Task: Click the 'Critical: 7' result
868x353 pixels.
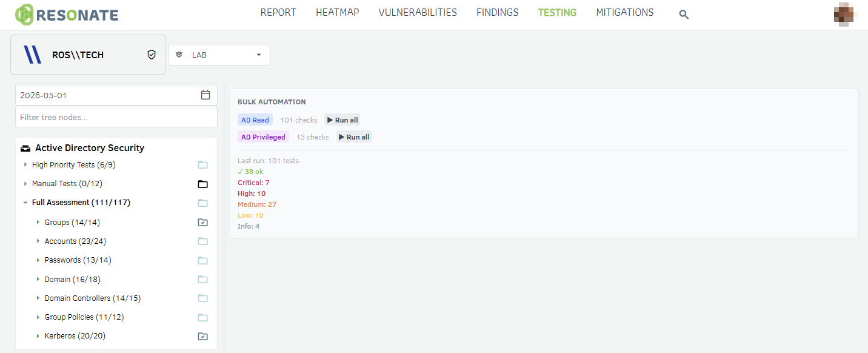Action: pyautogui.click(x=253, y=183)
